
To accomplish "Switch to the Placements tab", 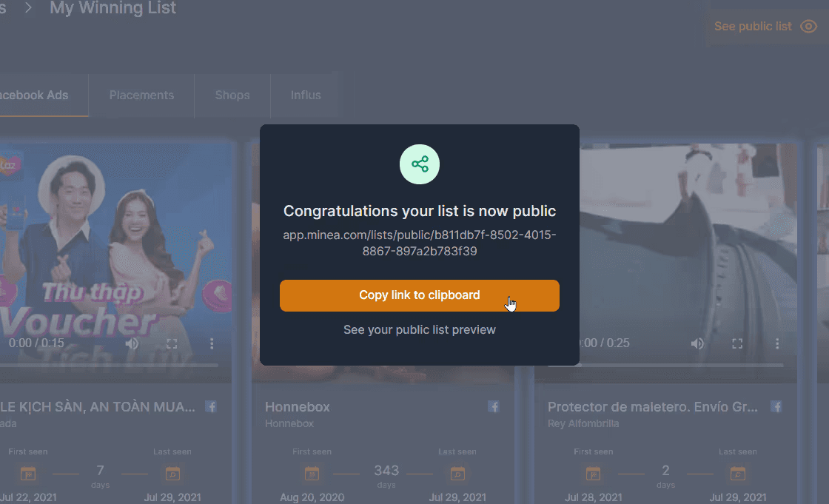I will pyautogui.click(x=141, y=95).
